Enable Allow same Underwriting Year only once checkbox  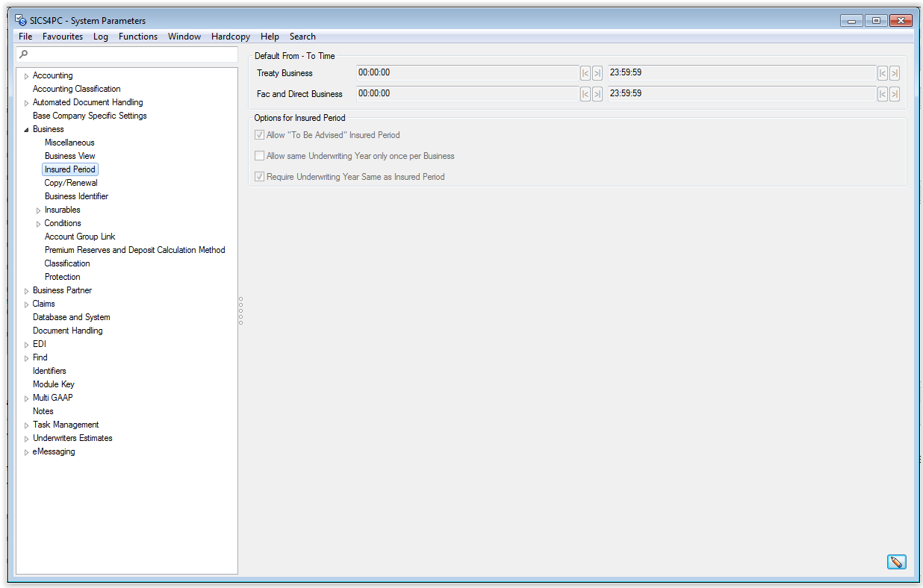click(260, 156)
